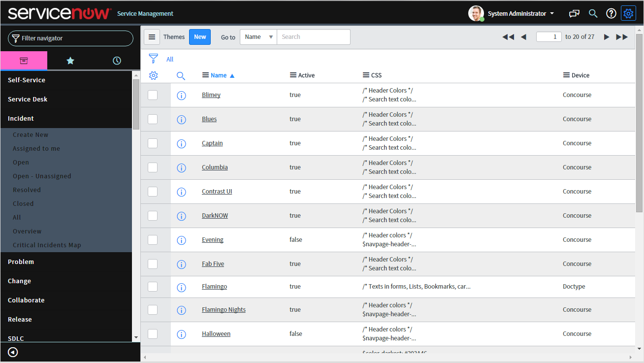Click the page number input box

tap(548, 37)
